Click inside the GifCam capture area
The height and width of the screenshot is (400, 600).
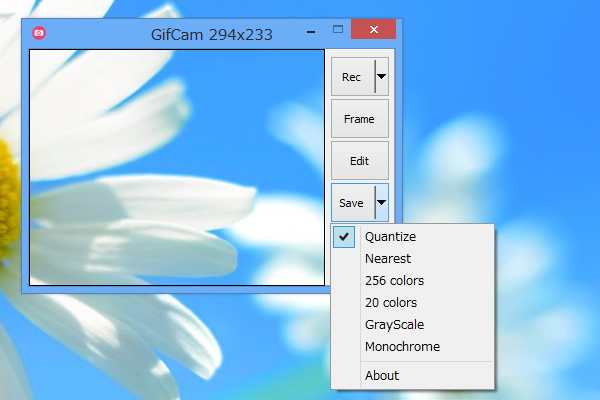click(x=177, y=167)
